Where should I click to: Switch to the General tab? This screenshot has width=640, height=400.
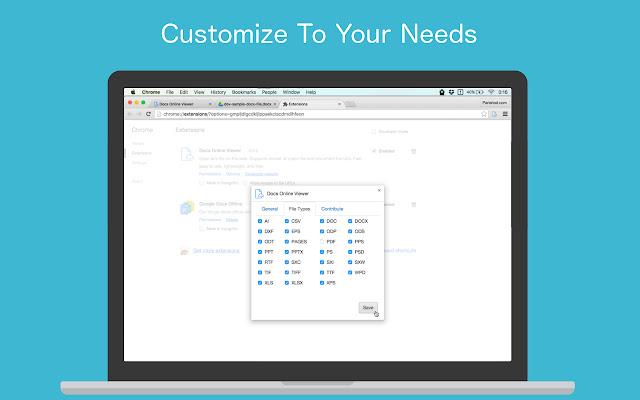269,209
